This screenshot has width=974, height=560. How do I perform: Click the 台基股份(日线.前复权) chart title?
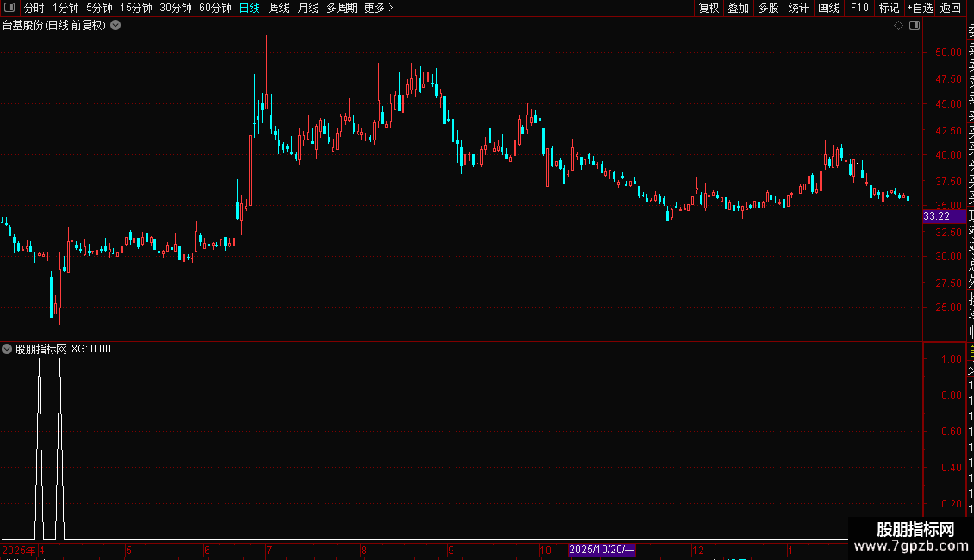point(54,26)
